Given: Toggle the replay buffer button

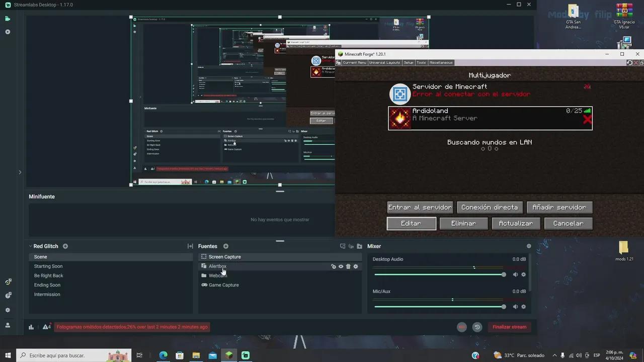Looking at the screenshot, I should 477,327.
